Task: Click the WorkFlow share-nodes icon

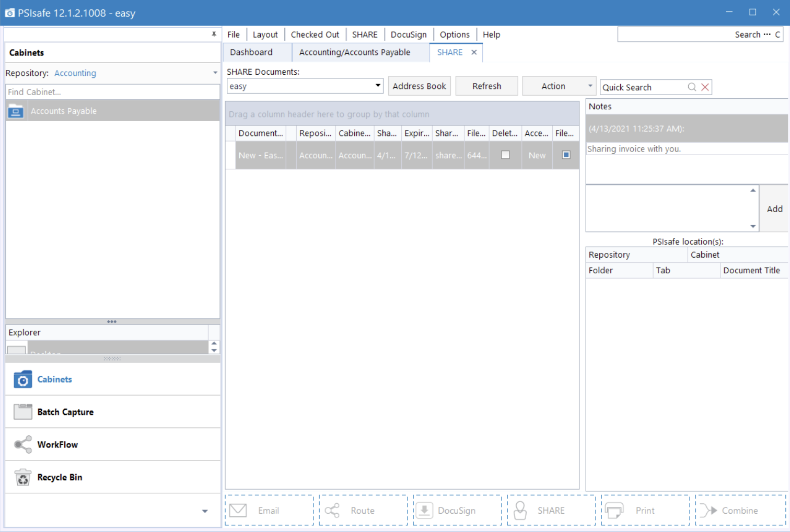Action: click(22, 445)
